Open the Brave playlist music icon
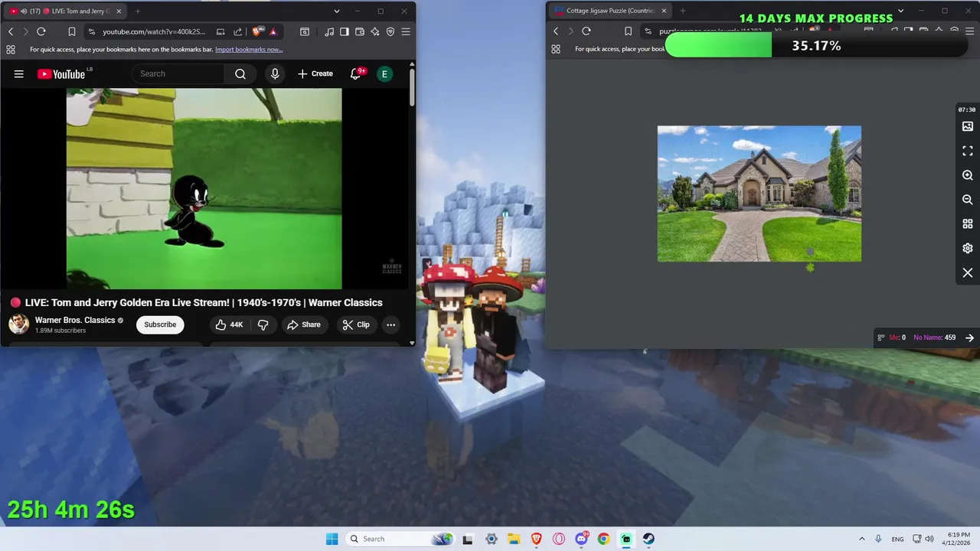The height and width of the screenshot is (551, 980). 329,31
